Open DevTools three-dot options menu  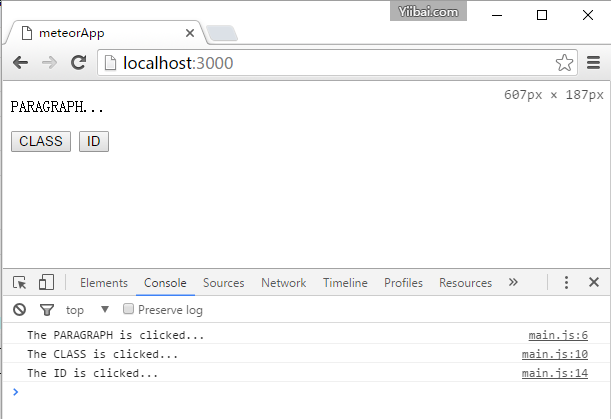point(566,283)
